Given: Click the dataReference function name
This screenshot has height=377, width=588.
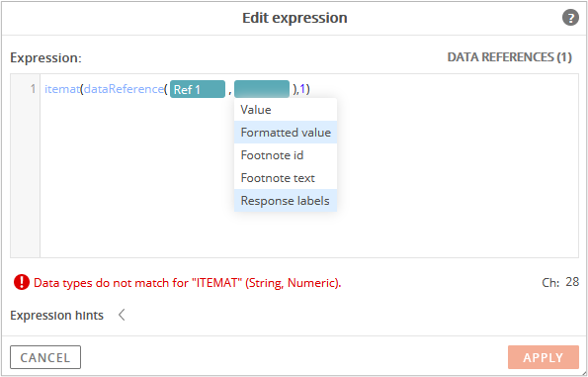Looking at the screenshot, I should 124,89.
